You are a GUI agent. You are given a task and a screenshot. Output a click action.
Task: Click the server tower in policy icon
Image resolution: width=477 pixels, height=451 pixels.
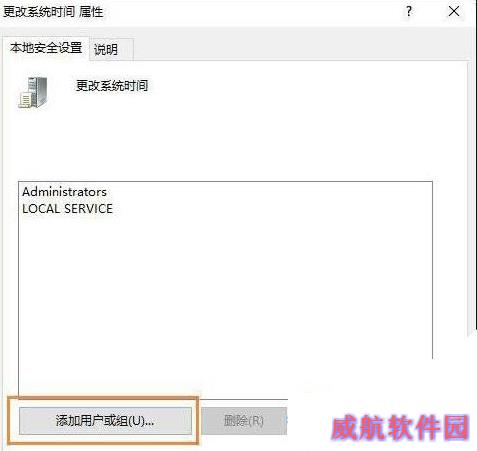tap(38, 90)
